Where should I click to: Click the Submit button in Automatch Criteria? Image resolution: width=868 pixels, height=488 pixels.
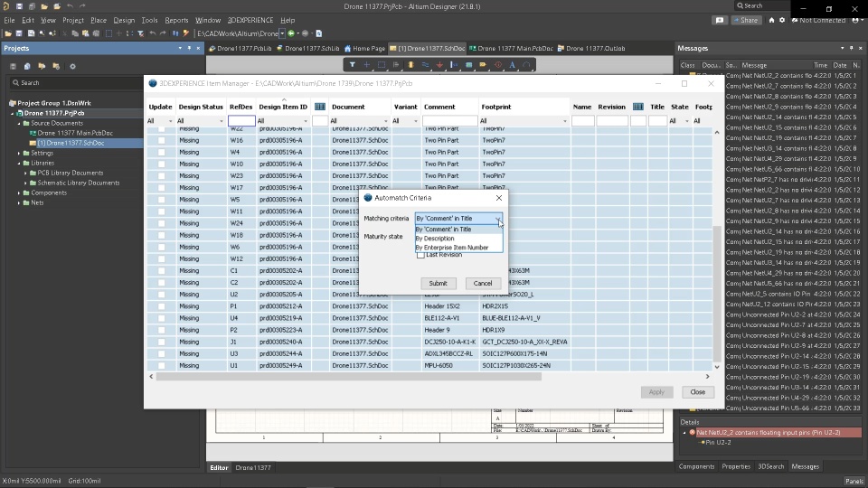pos(438,283)
